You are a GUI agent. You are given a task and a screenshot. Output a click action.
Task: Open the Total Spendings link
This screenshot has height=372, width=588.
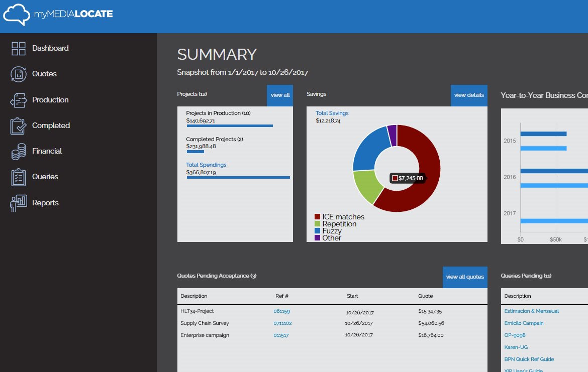[206, 165]
